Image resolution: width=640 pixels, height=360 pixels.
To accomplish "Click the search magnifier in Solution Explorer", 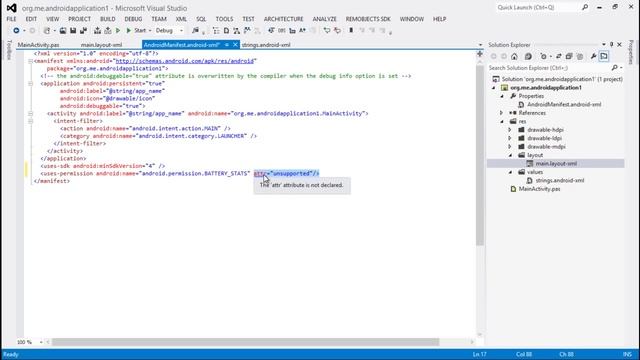I will tap(615, 68).
